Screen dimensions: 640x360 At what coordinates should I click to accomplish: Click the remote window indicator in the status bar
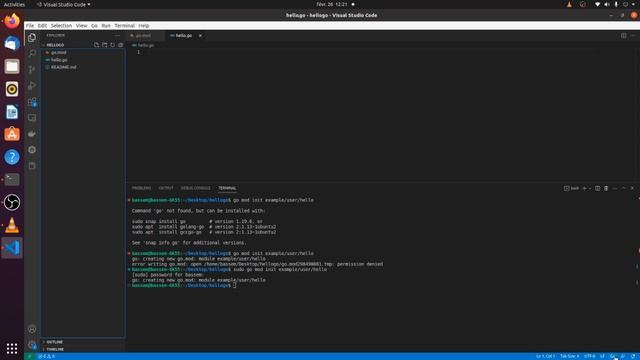(x=29, y=356)
